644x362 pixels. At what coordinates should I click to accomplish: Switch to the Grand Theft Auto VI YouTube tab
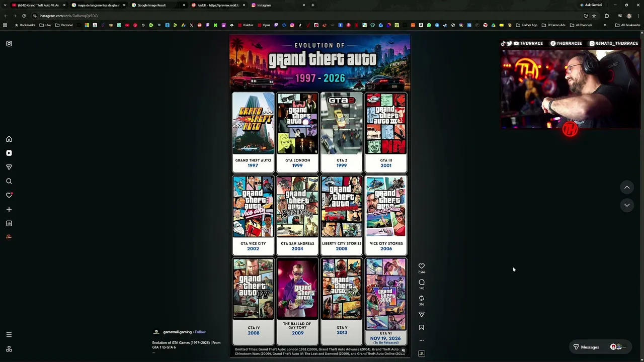pos(39,5)
